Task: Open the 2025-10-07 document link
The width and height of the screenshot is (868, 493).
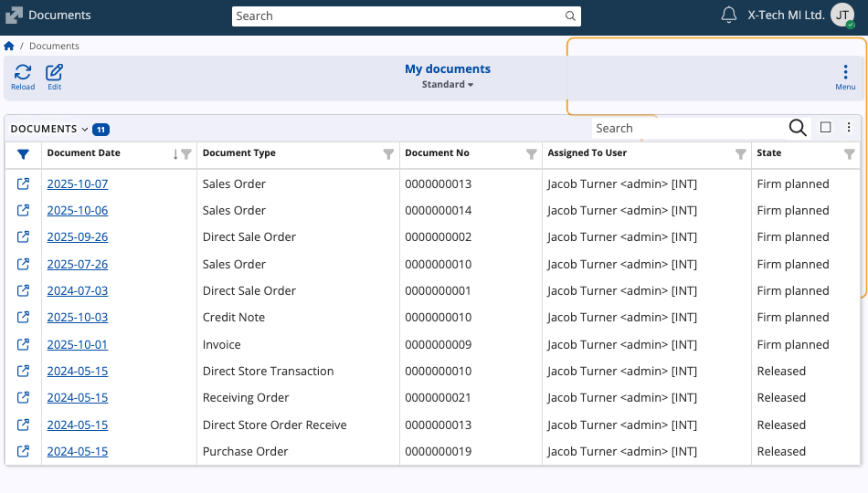Action: pyautogui.click(x=78, y=184)
